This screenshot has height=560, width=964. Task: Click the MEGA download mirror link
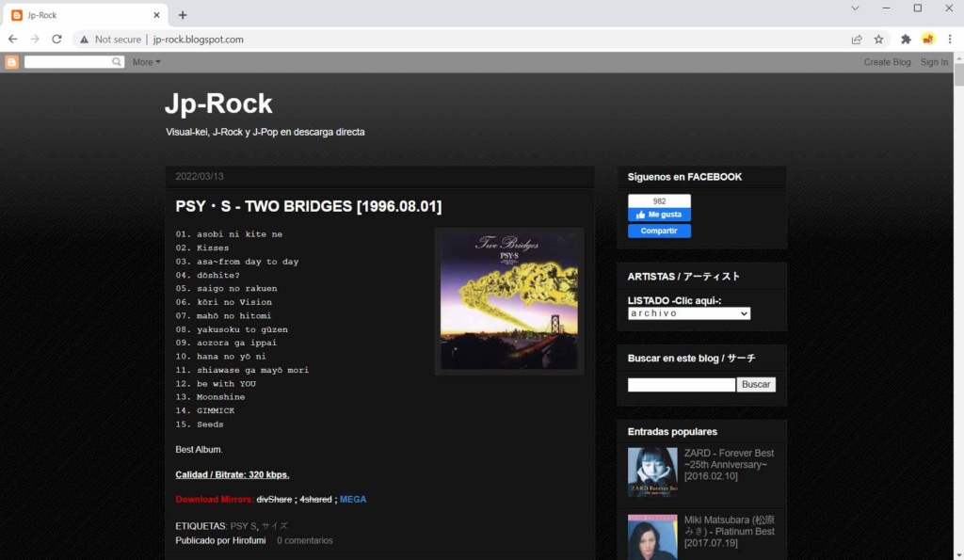coord(353,500)
